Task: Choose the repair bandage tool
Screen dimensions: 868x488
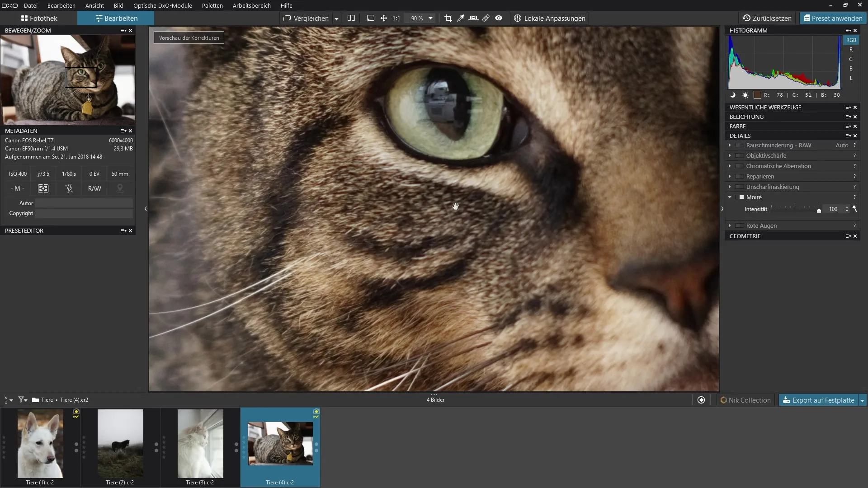Action: (486, 18)
